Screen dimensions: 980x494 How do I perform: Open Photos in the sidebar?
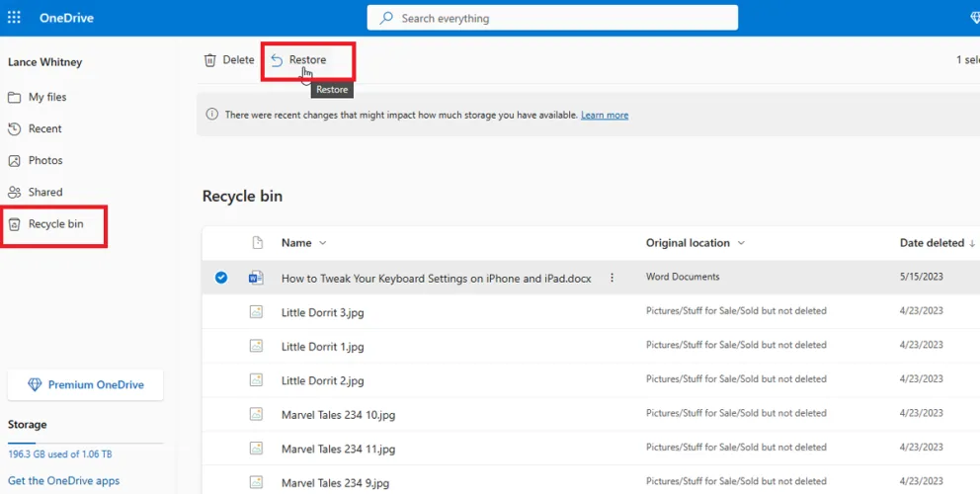tap(44, 160)
